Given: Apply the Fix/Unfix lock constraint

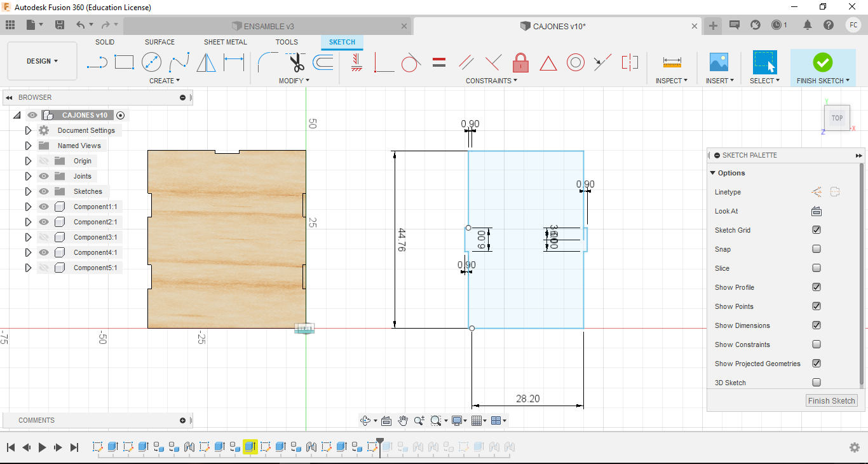Looking at the screenshot, I should pyautogui.click(x=520, y=62).
